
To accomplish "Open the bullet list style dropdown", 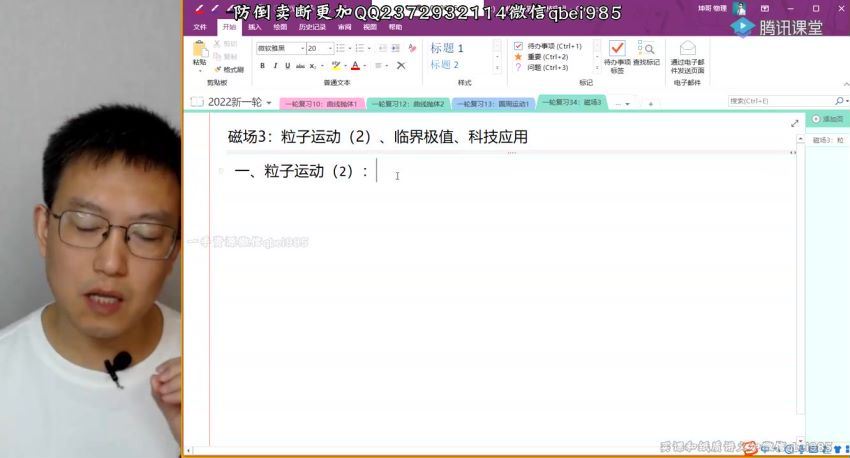I will pos(349,49).
